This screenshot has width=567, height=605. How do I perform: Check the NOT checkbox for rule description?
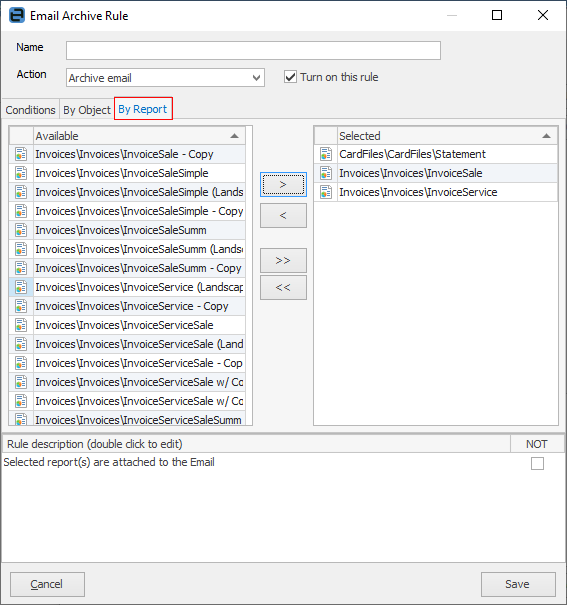(537, 463)
